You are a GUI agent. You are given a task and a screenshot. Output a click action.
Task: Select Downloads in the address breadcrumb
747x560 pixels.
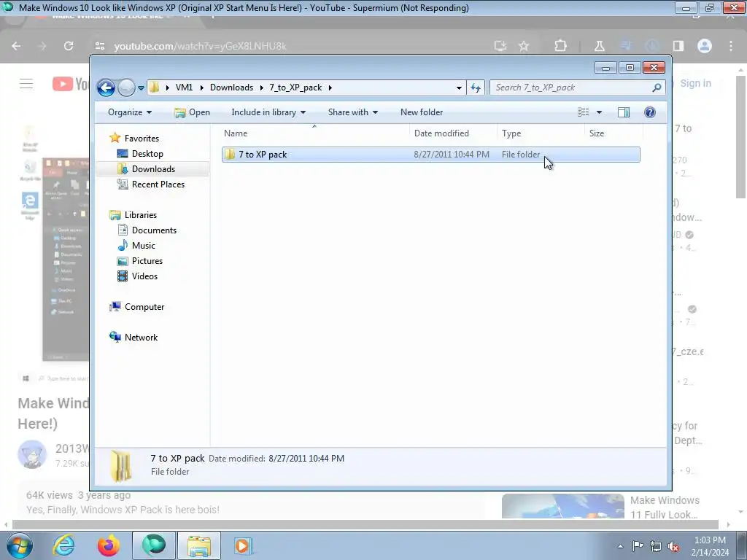point(231,87)
